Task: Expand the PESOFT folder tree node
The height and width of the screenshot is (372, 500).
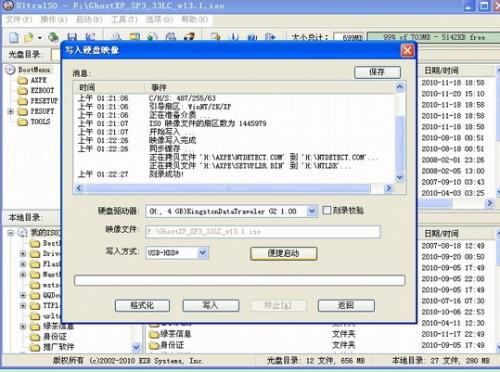Action: pyautogui.click(x=11, y=111)
